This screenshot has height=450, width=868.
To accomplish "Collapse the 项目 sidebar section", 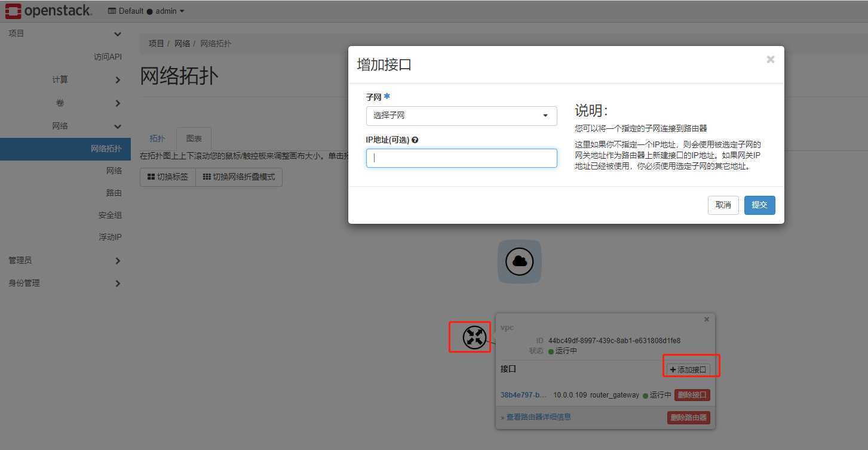I will point(65,33).
